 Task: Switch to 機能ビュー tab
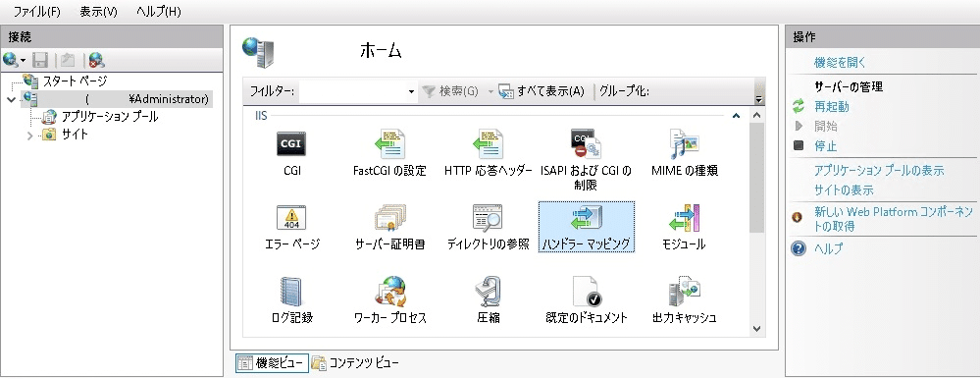point(272,362)
